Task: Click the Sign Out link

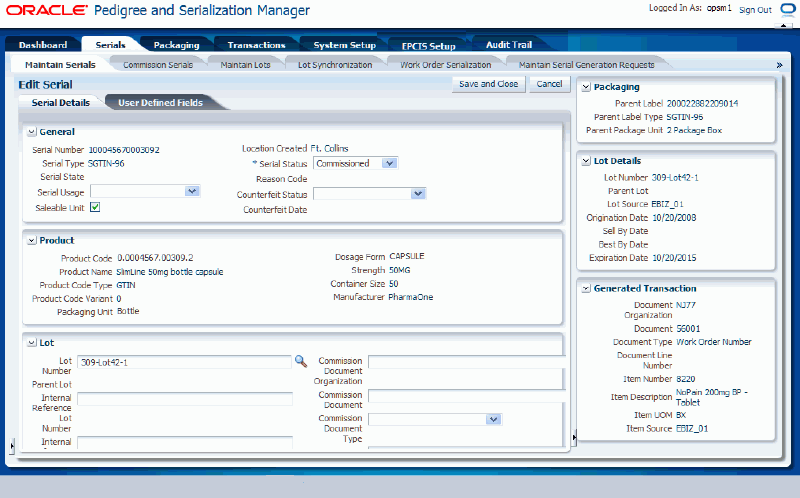Action: click(755, 10)
